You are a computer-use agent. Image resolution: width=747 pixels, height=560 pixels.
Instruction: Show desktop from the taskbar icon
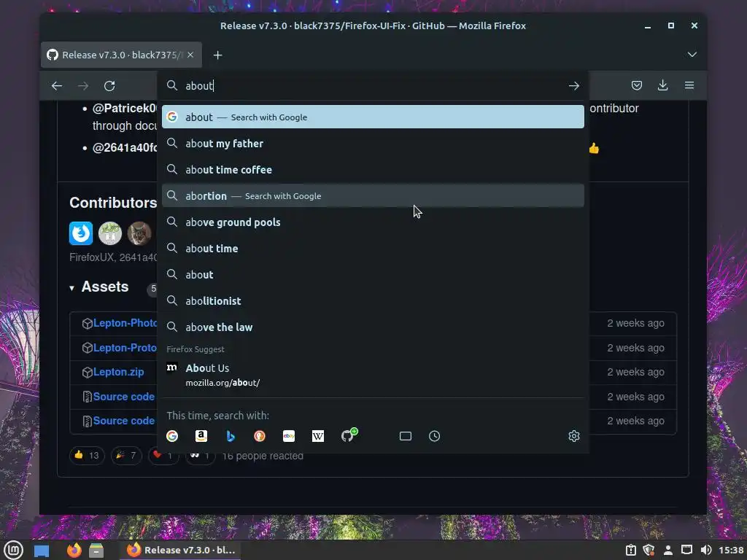tap(42, 551)
